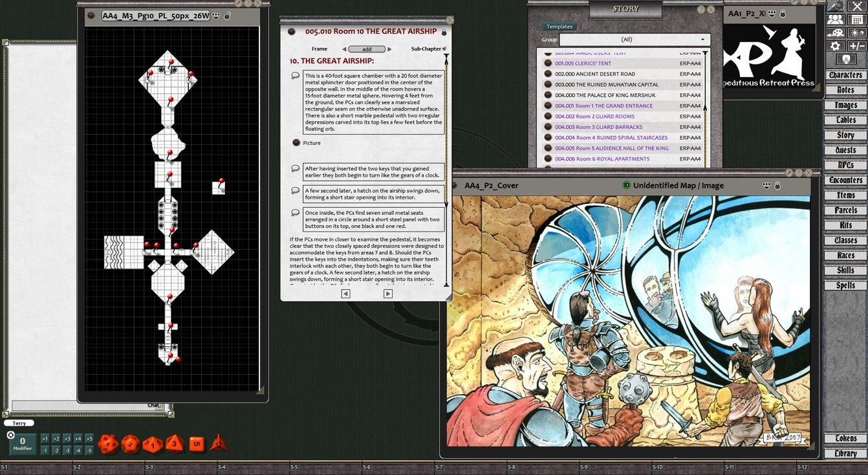
Task: Open the assets palette icon
Action: pyautogui.click(x=835, y=33)
